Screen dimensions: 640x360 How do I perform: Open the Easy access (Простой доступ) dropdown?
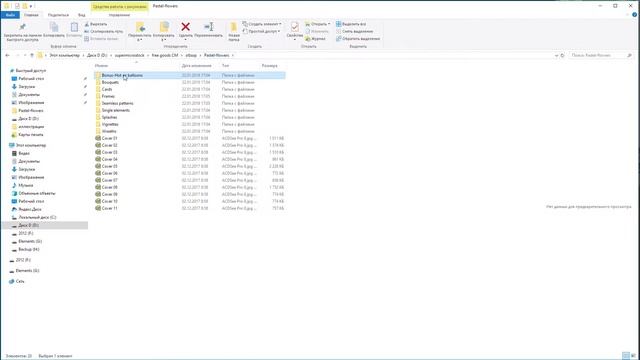[261, 31]
